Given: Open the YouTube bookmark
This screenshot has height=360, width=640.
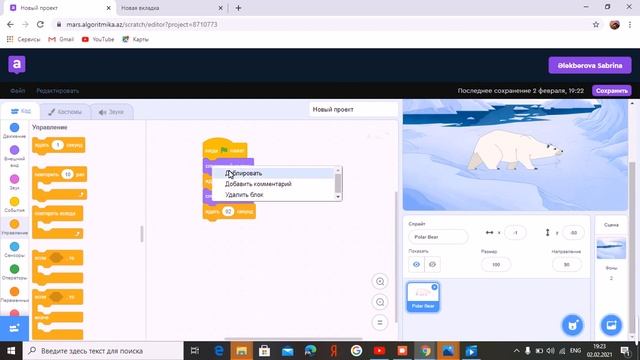Looking at the screenshot, I should (x=98, y=39).
